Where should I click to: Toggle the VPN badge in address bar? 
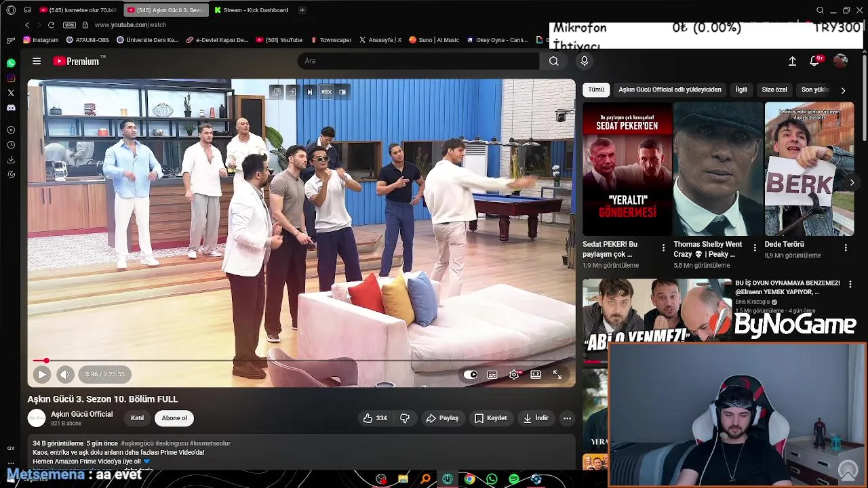pos(69,25)
